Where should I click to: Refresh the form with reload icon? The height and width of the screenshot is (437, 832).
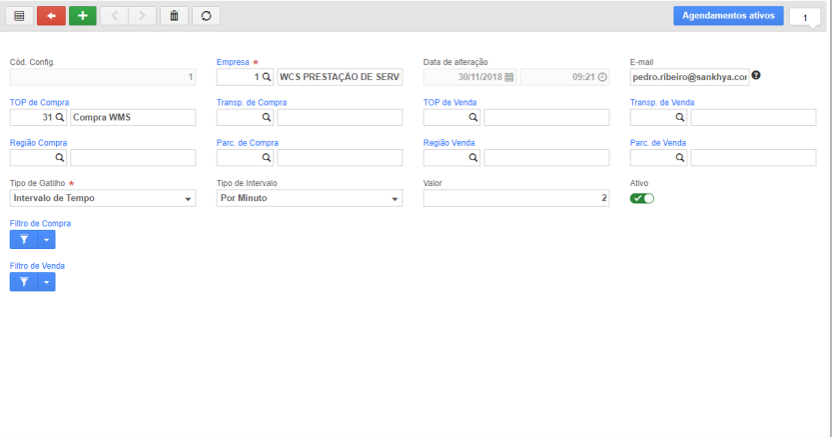(206, 16)
